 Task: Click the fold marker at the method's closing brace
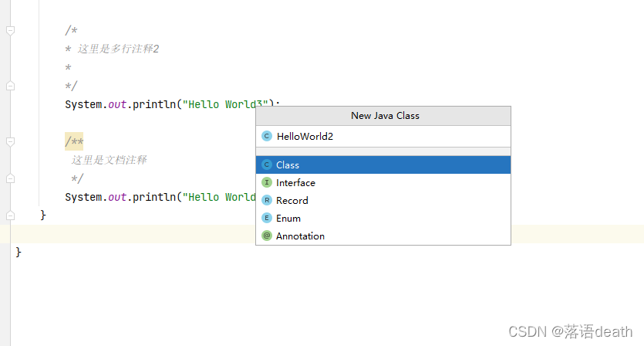point(11,215)
